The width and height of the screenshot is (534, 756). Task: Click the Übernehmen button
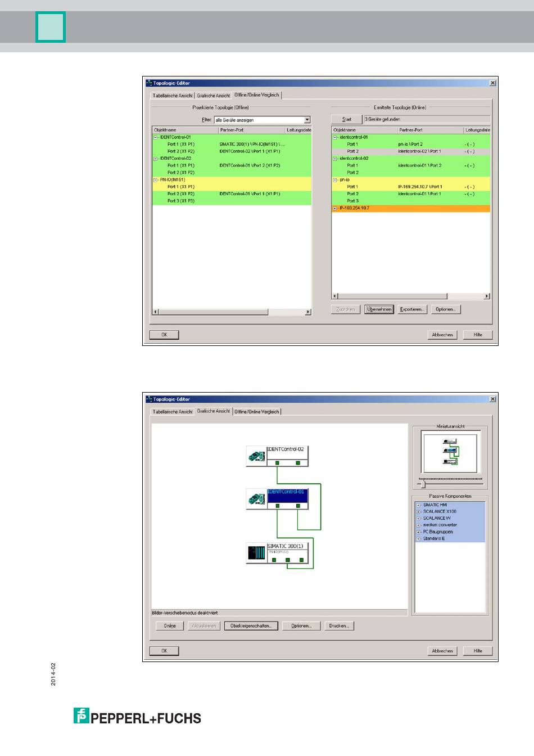point(379,309)
